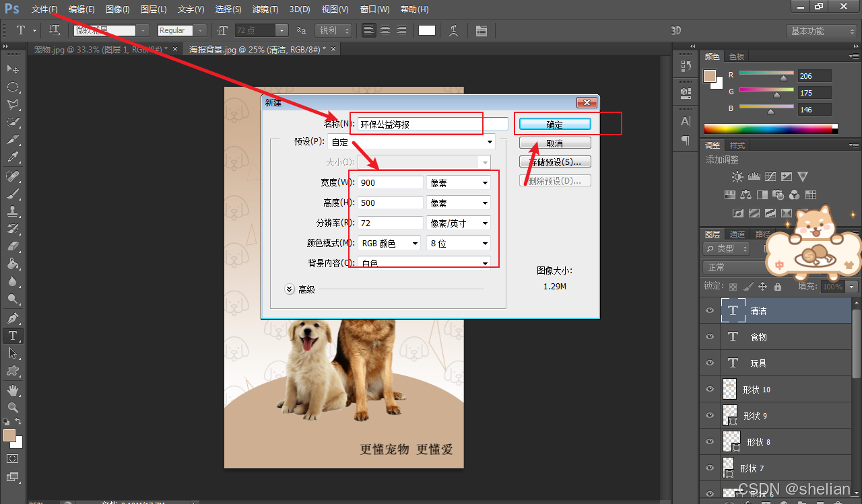
Task: Open the warp text icon
Action: point(455,30)
